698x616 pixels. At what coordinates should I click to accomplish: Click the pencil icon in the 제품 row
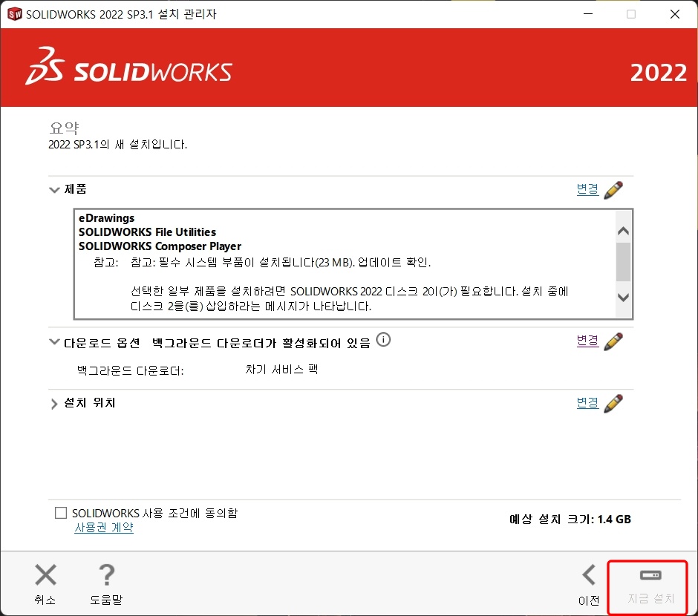pyautogui.click(x=613, y=190)
